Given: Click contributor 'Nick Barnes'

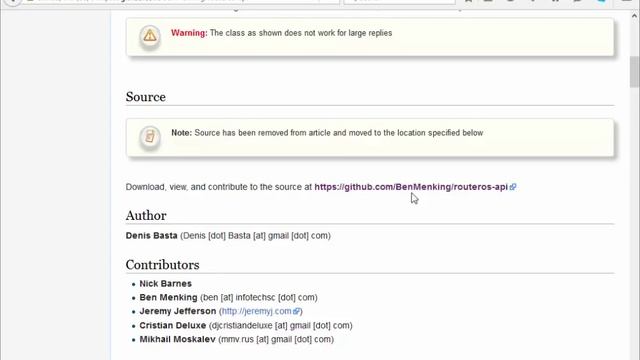Looking at the screenshot, I should click(165, 283).
